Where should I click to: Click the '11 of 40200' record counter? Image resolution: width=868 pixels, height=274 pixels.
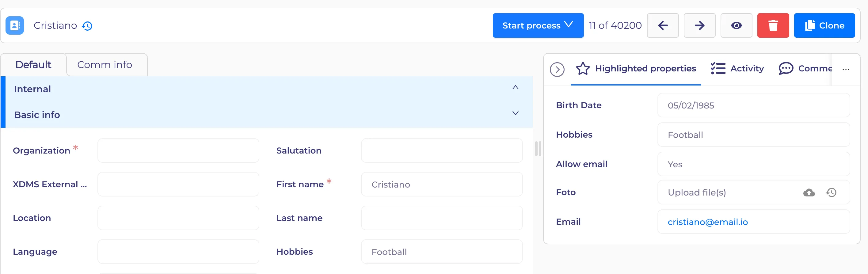point(615,25)
